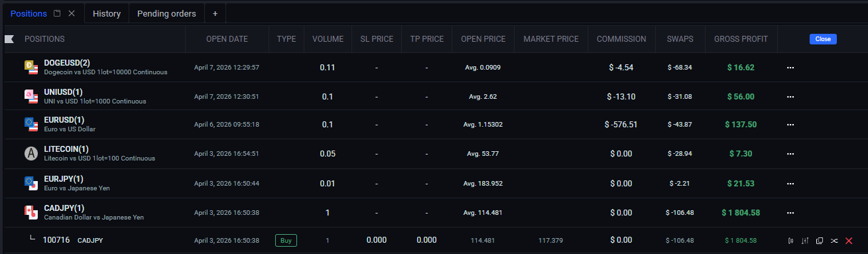Sort by the GROSS PROFIT column header
This screenshot has width=868, height=254.
[741, 39]
